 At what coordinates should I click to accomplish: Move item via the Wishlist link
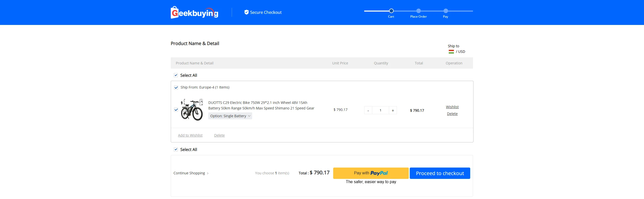(452, 107)
